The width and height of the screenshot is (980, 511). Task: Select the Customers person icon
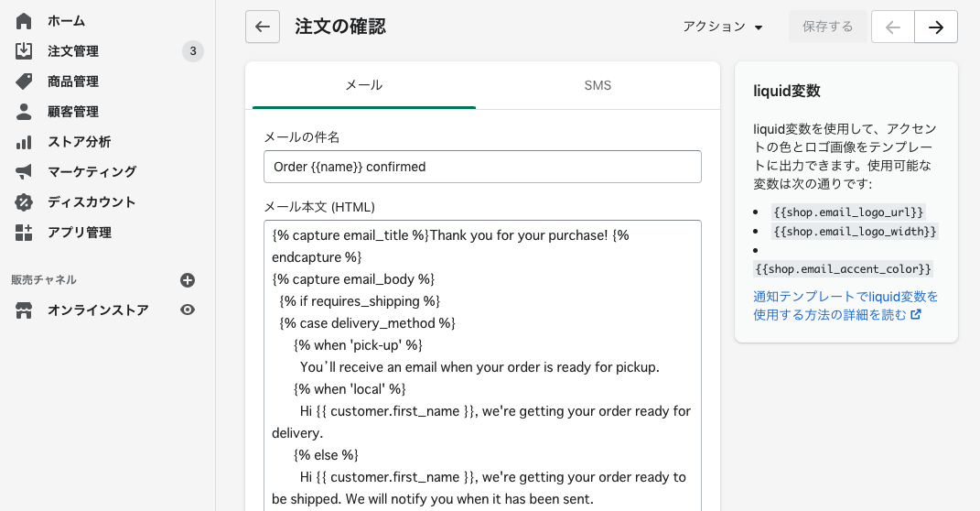[x=24, y=112]
